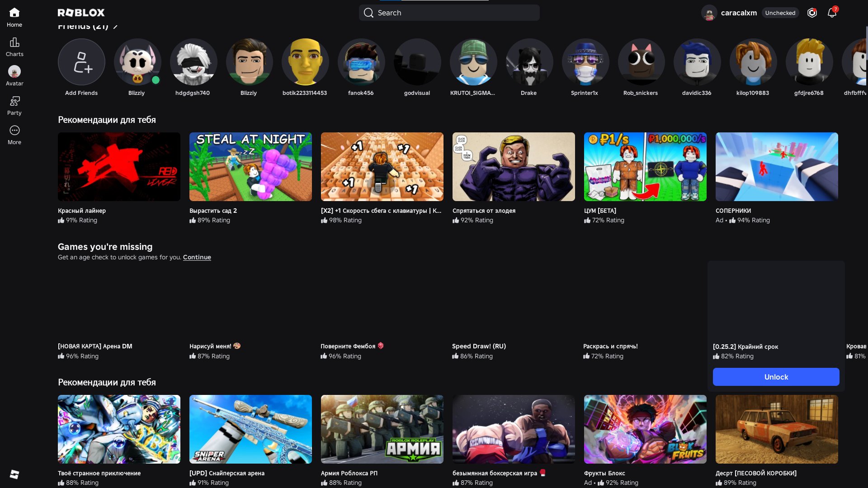
Task: Open the Home sidebar item
Action: pos(14,18)
